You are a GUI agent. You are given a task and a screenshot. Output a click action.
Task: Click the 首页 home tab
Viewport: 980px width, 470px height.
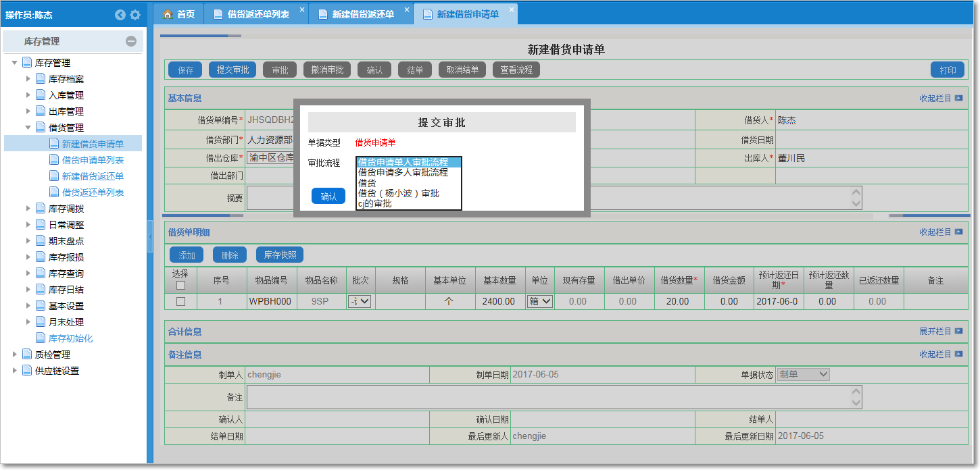pyautogui.click(x=179, y=14)
